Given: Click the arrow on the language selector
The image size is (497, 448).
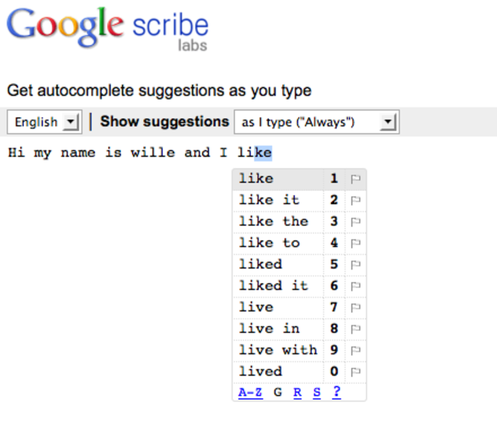Looking at the screenshot, I should coord(72,122).
